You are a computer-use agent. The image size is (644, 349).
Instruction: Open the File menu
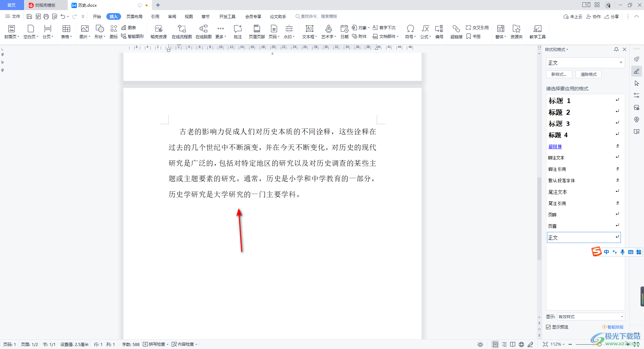[x=13, y=16]
